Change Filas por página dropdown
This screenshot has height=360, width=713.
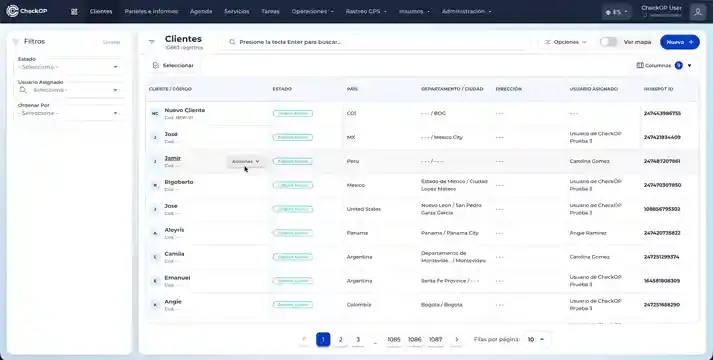click(536, 340)
